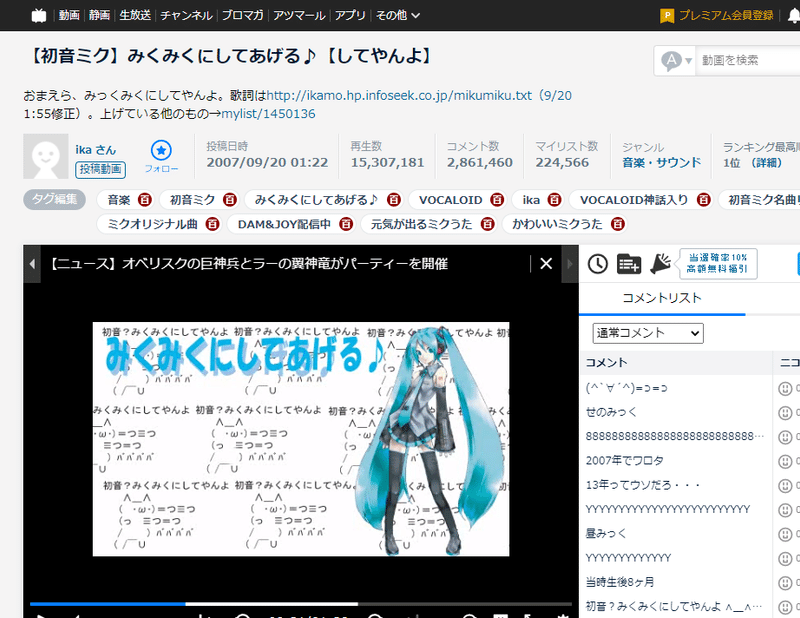Open the 静画 menu item
Screen dimensions: 800x618
click(x=99, y=15)
